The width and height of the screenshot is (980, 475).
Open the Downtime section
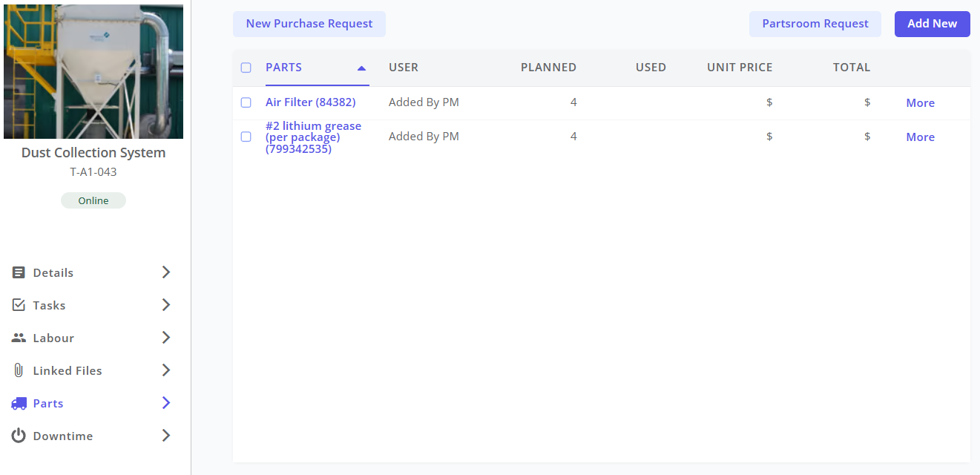click(92, 436)
